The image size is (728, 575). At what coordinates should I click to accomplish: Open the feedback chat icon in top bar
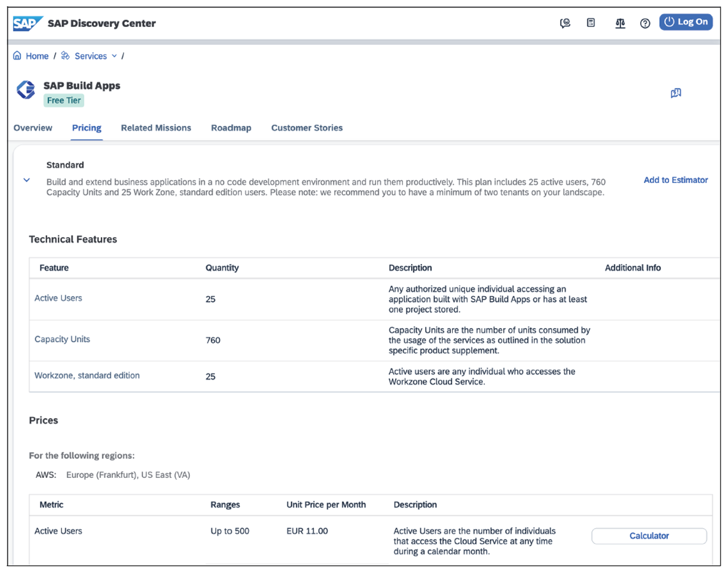pos(565,22)
